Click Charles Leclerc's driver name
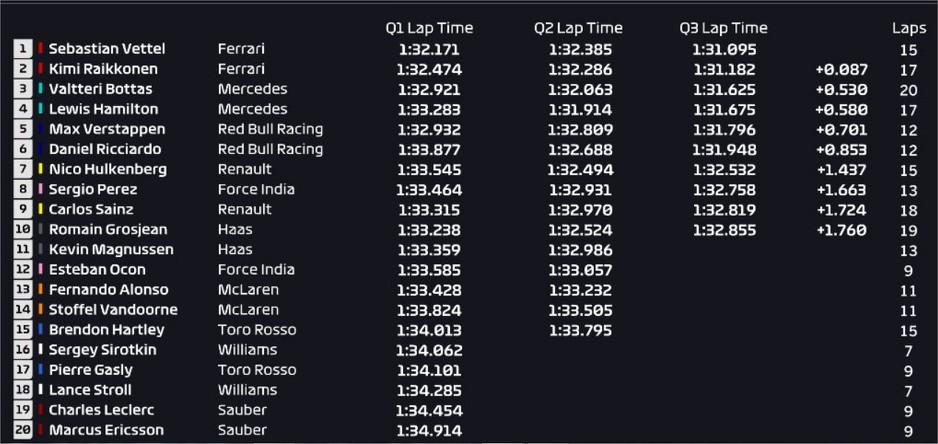Viewport: 938px width, 444px height. click(x=101, y=410)
